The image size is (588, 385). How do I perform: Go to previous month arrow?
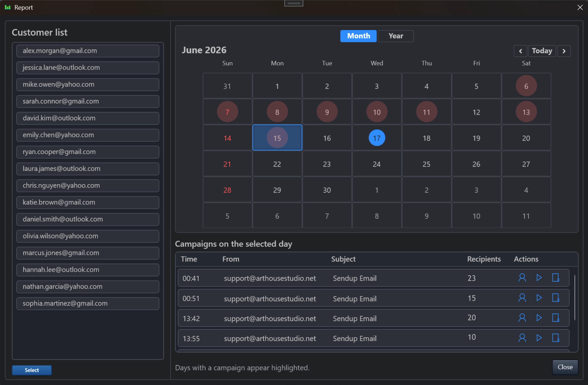tap(520, 51)
